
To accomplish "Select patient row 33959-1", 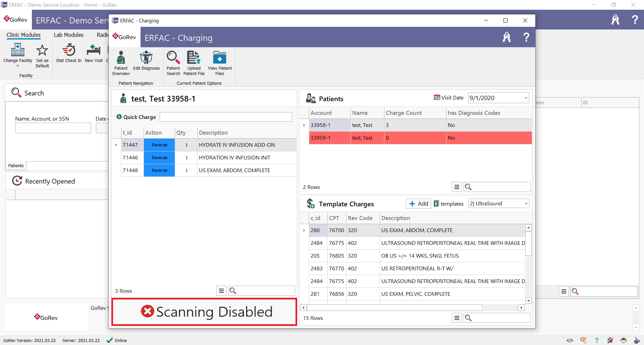I will coord(420,138).
